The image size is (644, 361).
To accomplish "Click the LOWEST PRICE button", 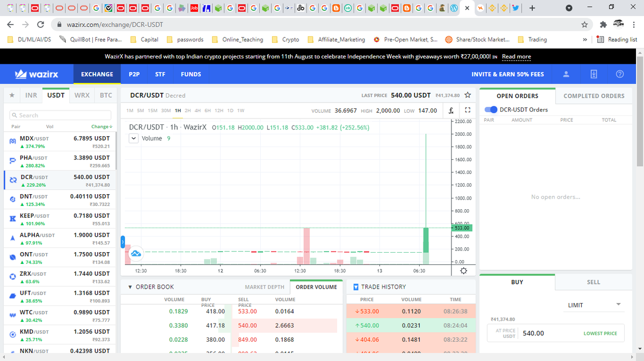I will coord(600,333).
